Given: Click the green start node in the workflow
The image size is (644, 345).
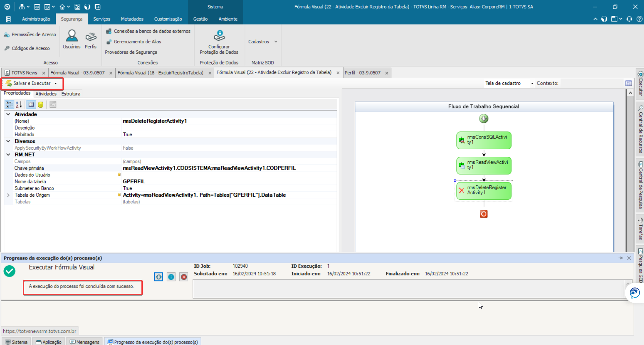Looking at the screenshot, I should pyautogui.click(x=484, y=119).
